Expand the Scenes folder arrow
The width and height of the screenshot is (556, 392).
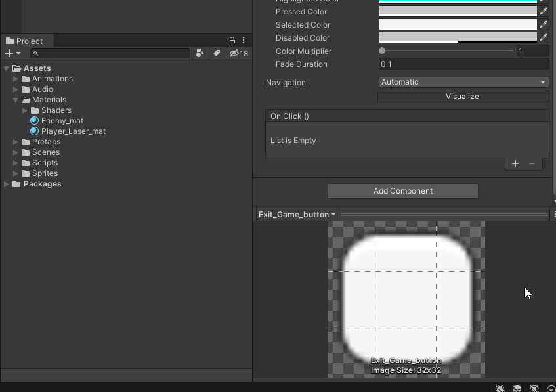(x=16, y=152)
